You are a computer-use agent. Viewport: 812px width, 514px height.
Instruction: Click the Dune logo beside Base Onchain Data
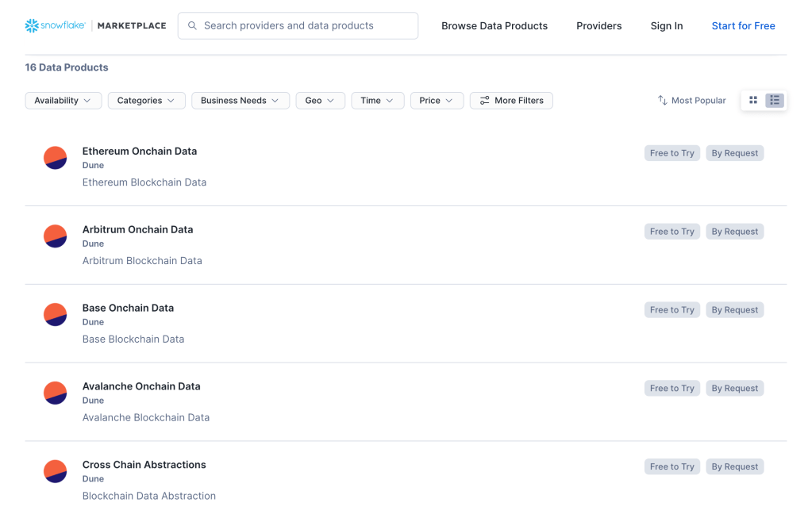(x=55, y=315)
